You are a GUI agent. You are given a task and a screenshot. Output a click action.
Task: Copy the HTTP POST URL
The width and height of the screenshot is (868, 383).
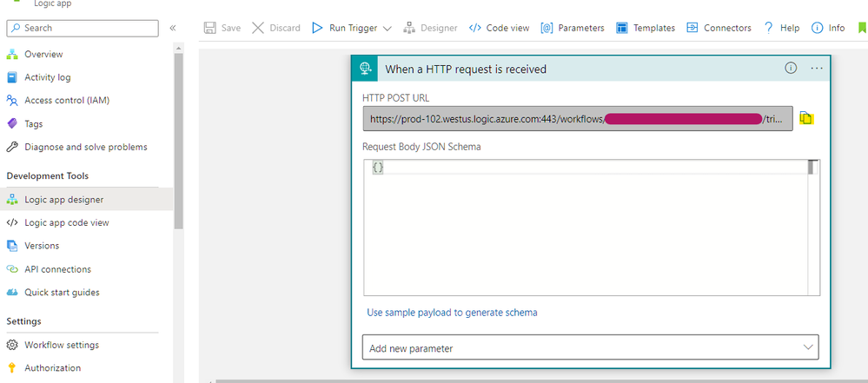point(806,118)
